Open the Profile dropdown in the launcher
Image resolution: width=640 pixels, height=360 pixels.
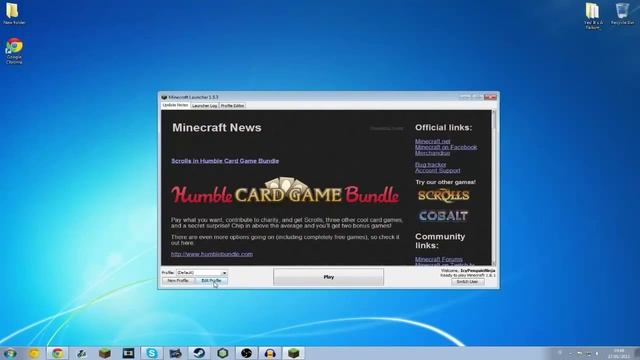[x=202, y=273]
